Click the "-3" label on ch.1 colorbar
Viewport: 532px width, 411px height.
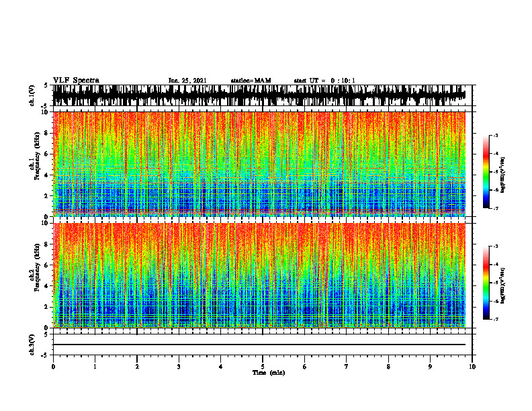tap(495, 135)
